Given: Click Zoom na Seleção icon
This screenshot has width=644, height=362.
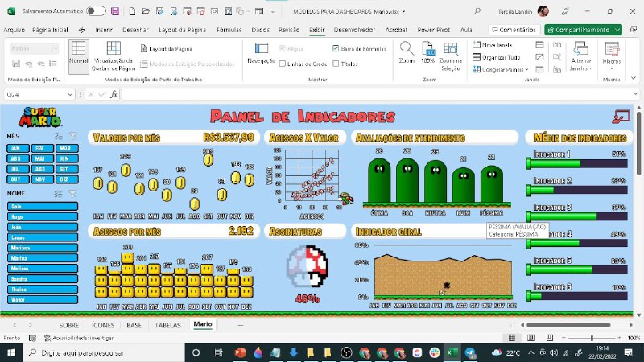Looking at the screenshot, I should click(451, 56).
